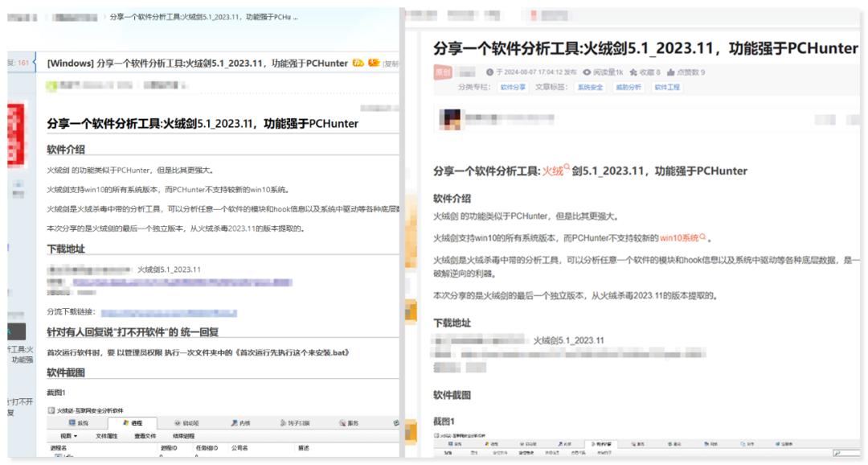Viewport: 868px width, 465px height.
Task: Click 进程ID column header in forum screenshot
Action: [x=168, y=448]
